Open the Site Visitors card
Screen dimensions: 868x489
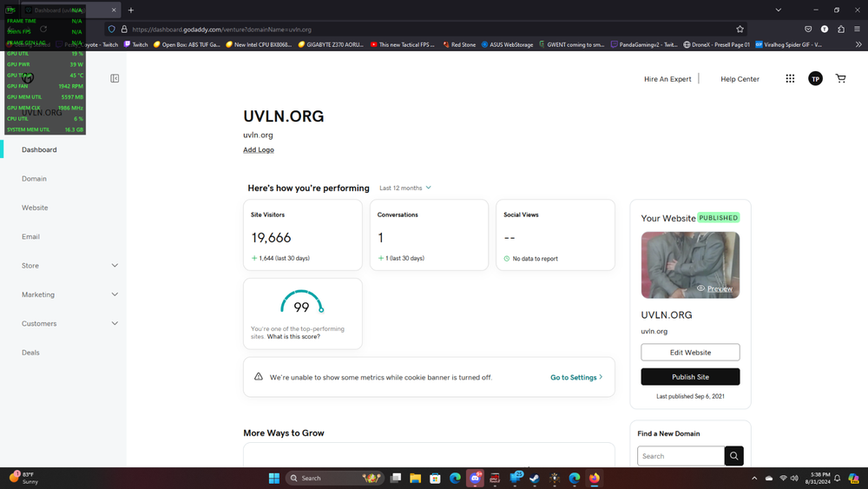pyautogui.click(x=303, y=235)
